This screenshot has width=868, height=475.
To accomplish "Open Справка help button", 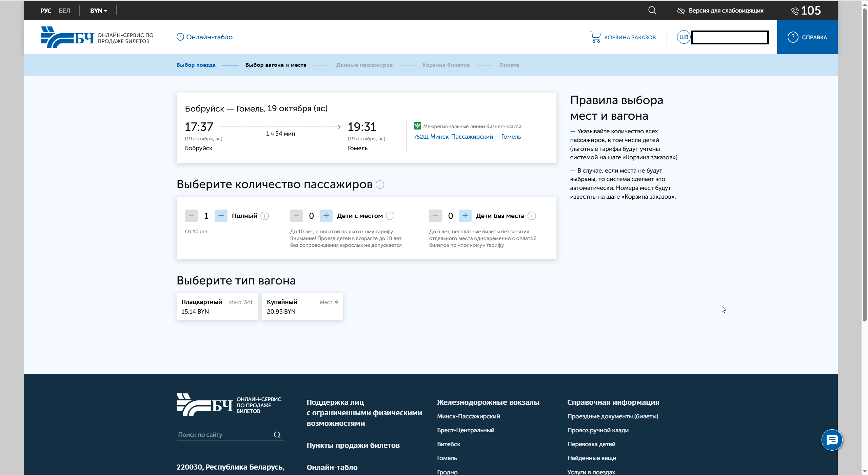I will (x=807, y=37).
